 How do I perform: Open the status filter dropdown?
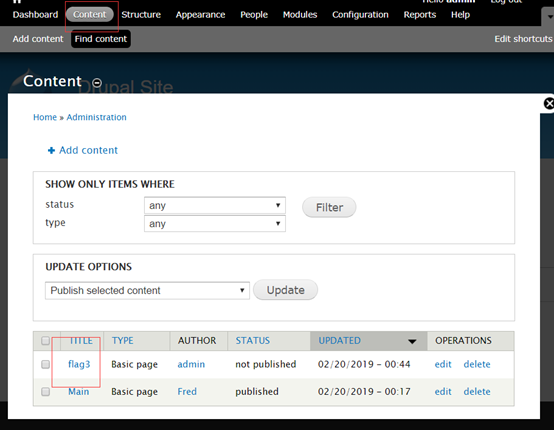click(x=215, y=205)
